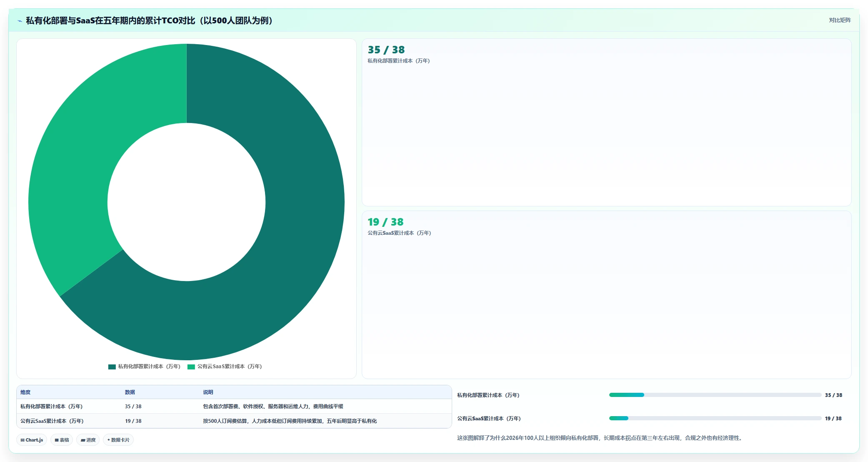Click the large 35 / 38 card value
This screenshot has height=462, width=868.
pos(386,50)
